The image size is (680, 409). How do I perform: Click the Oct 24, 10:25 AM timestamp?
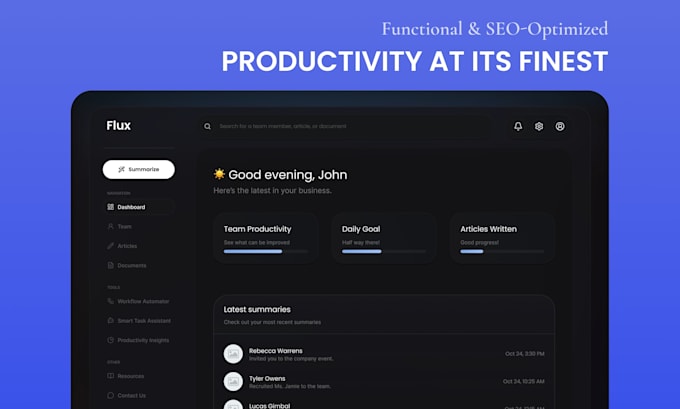pyautogui.click(x=523, y=382)
